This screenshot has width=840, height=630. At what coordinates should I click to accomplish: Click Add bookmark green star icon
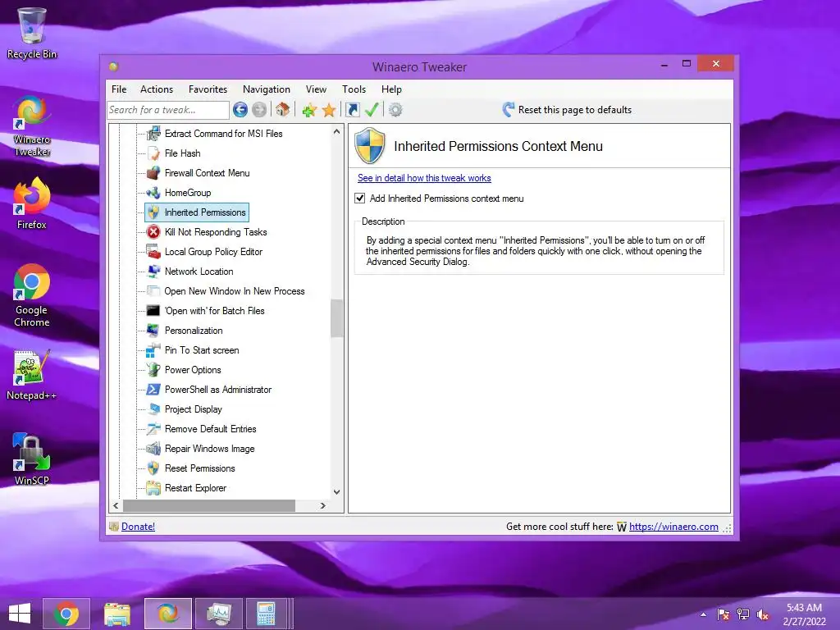pos(309,111)
